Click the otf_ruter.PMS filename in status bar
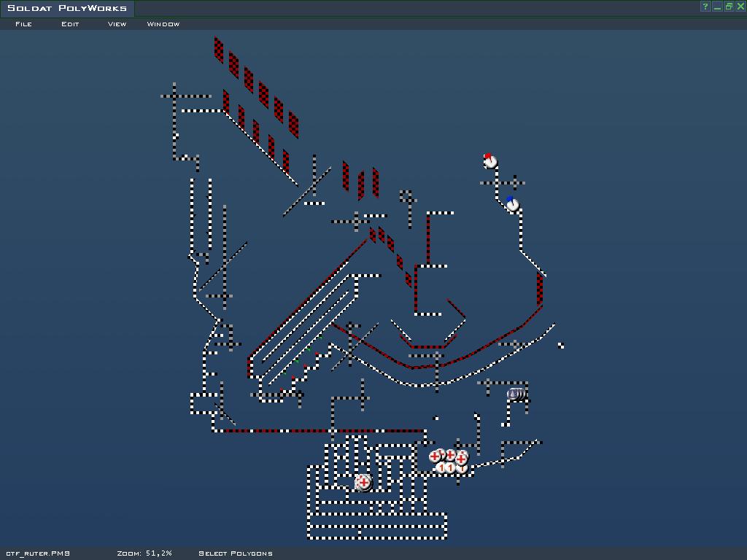 (38, 553)
